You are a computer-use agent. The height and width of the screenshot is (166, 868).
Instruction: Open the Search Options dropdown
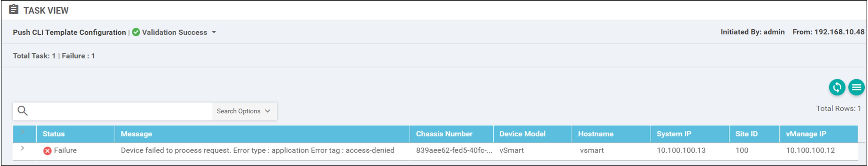click(244, 111)
